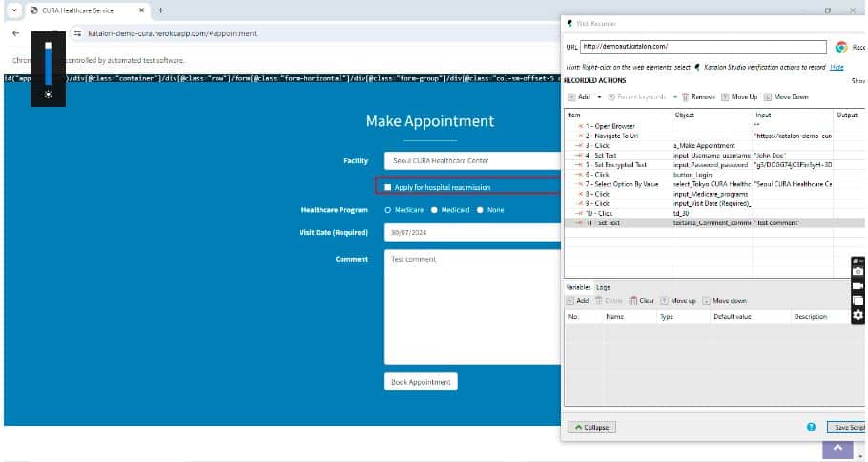This screenshot has height=462, width=868.
Task: Select row 10 - Click td_30
Action: tap(714, 213)
